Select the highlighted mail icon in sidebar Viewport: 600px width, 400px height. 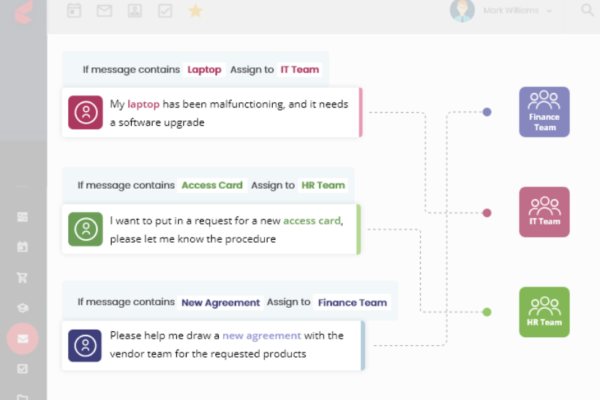tap(23, 338)
